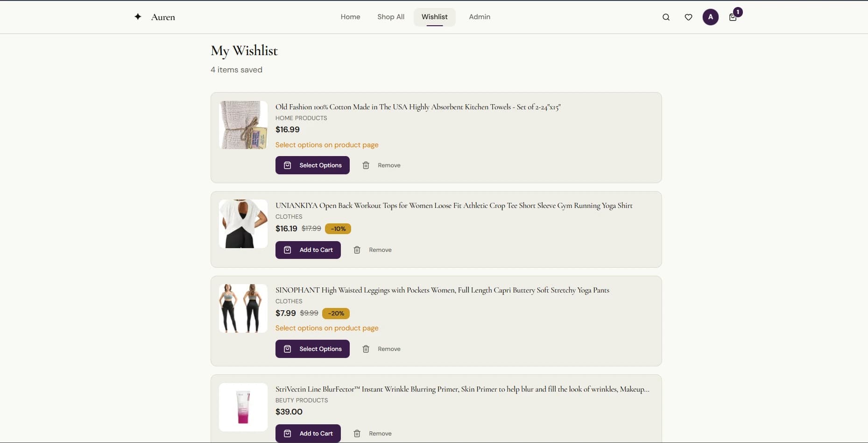Image resolution: width=868 pixels, height=443 pixels.
Task: Click the StriVectin primer product image
Action: pyautogui.click(x=243, y=407)
